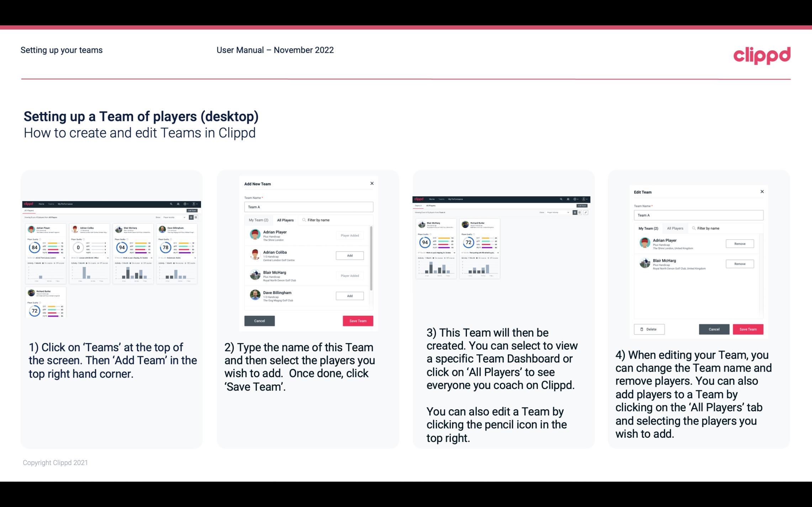Click the Delete icon in Edit Team panel

pos(649,329)
